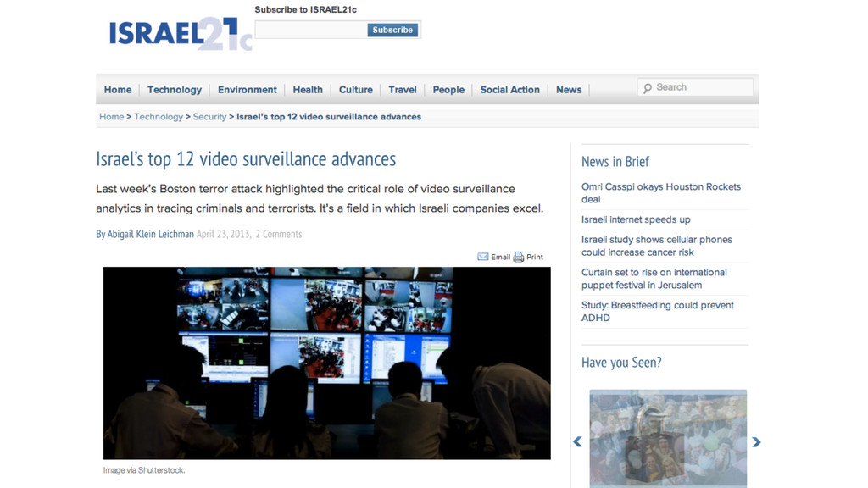Open the Environment menu item

pos(247,90)
